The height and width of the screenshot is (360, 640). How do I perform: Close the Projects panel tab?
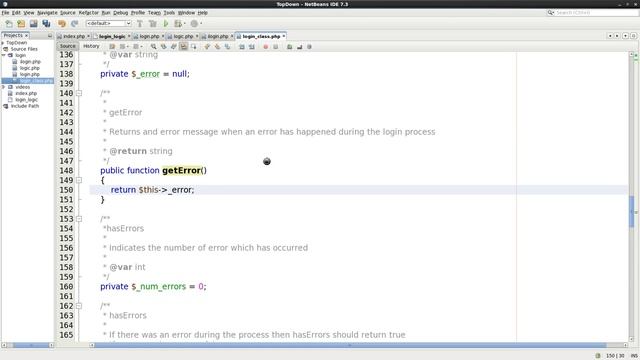point(26,36)
